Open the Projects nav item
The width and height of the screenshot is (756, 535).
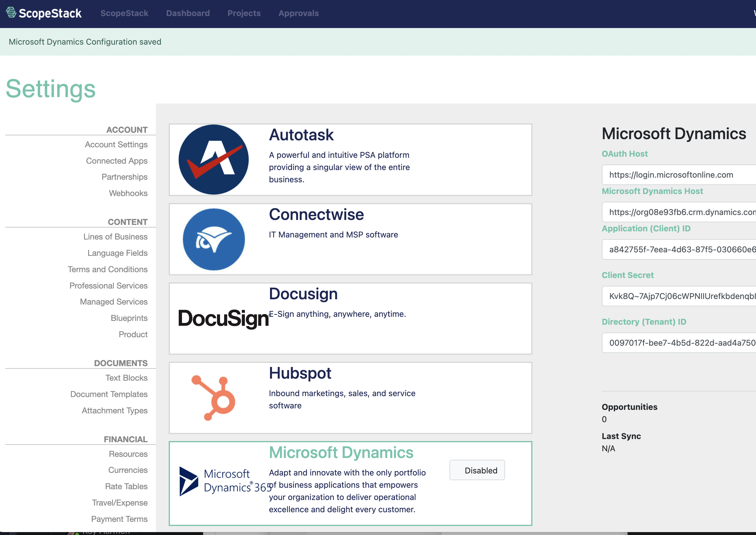pyautogui.click(x=244, y=13)
